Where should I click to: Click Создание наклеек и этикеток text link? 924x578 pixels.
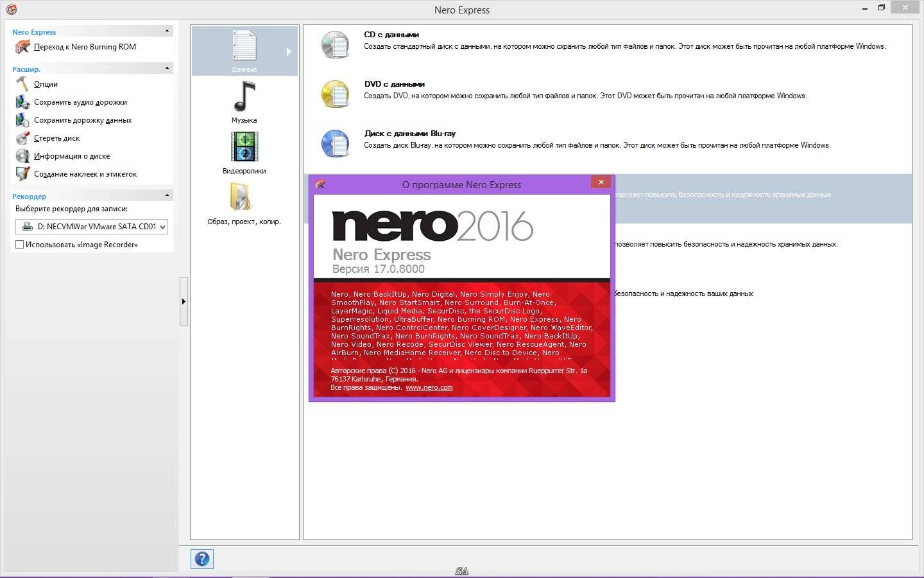pyautogui.click(x=85, y=174)
